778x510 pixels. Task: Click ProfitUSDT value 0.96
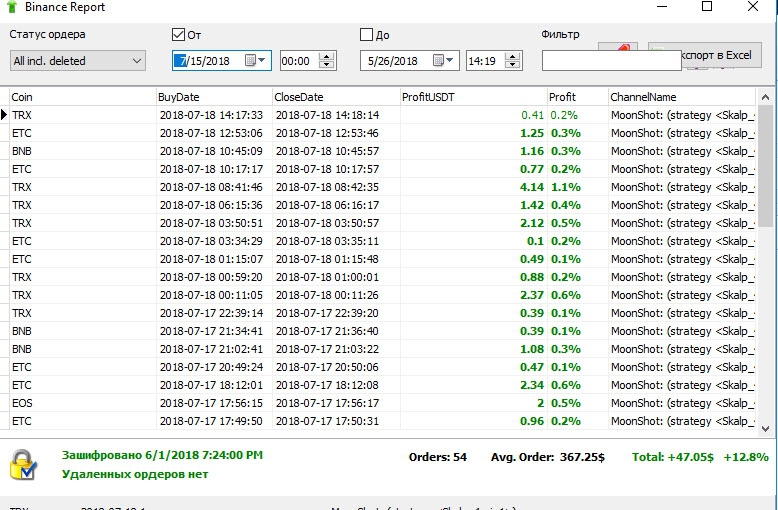click(x=532, y=421)
